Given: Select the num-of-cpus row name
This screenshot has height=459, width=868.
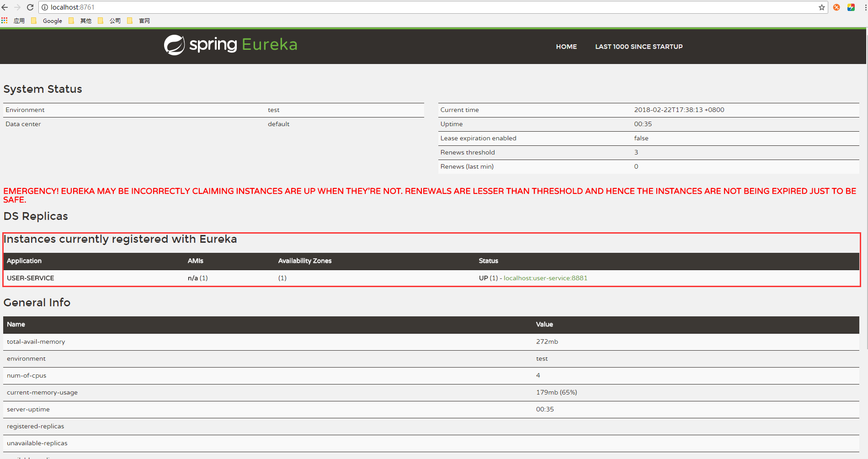Looking at the screenshot, I should pos(27,375).
